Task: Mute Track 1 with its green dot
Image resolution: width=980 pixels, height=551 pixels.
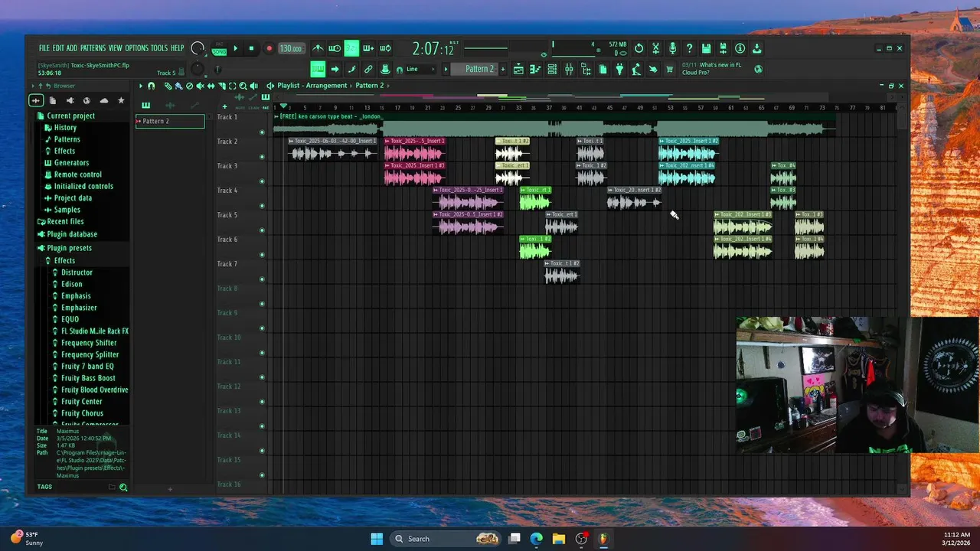Action: pos(262,132)
